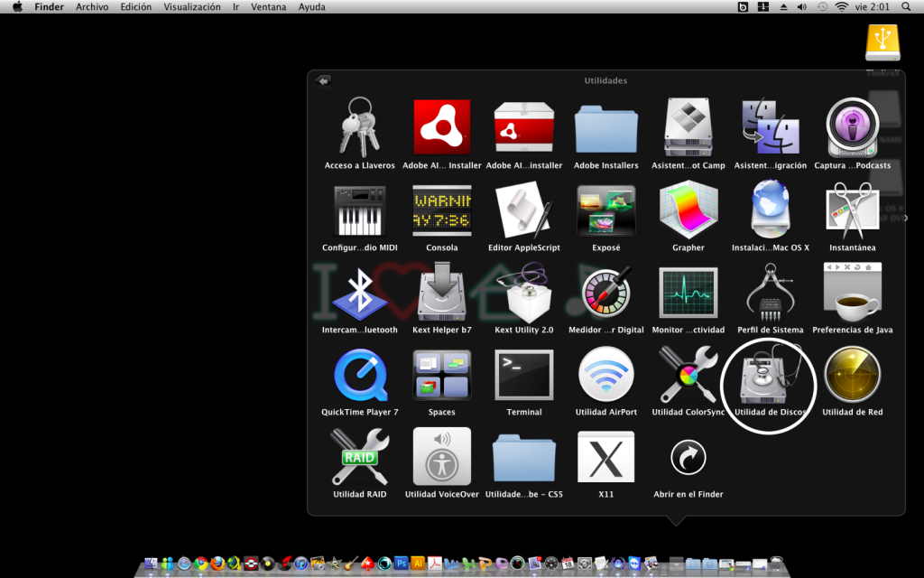Open the yellow USB drive on the desktop
The height and width of the screenshot is (578, 924).
tap(882, 42)
